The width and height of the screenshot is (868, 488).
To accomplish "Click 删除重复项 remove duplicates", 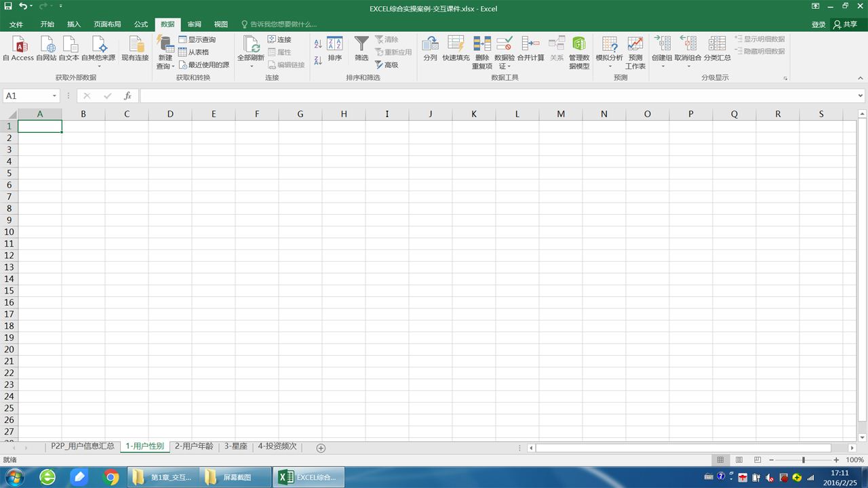I will click(x=482, y=53).
